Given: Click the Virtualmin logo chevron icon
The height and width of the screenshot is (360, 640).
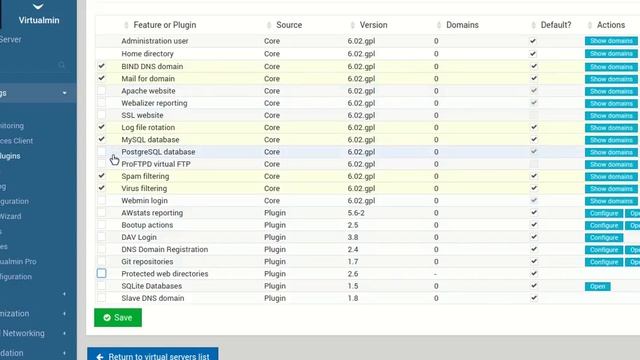Looking at the screenshot, I should click(x=38, y=6).
